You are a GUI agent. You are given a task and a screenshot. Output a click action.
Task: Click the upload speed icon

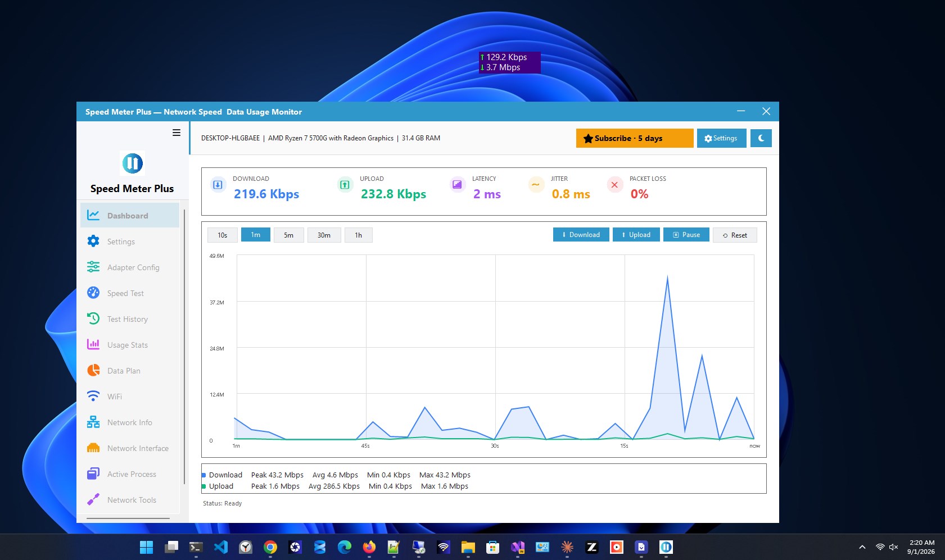[x=345, y=184]
